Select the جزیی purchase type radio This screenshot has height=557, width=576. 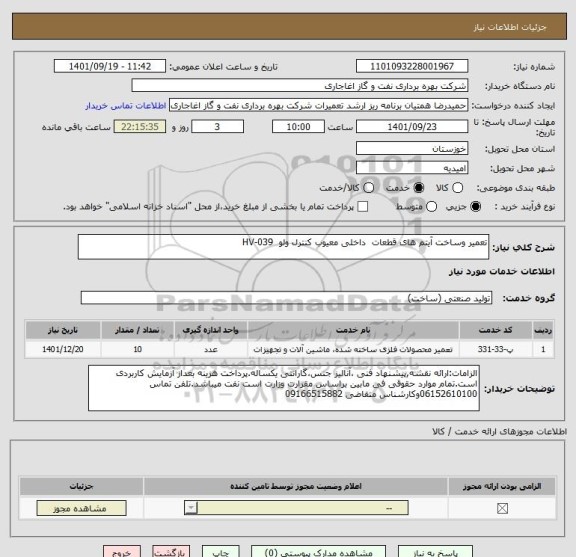click(475, 207)
